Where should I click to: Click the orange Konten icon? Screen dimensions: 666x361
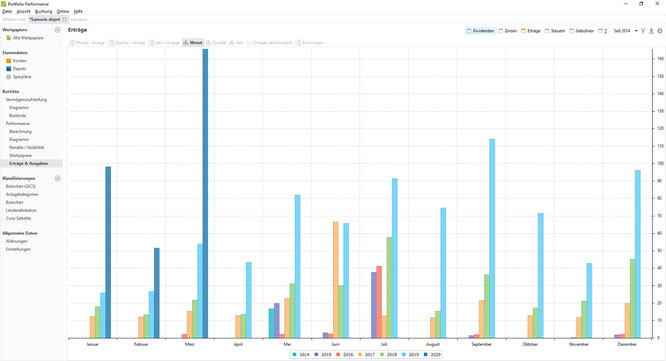(8, 61)
